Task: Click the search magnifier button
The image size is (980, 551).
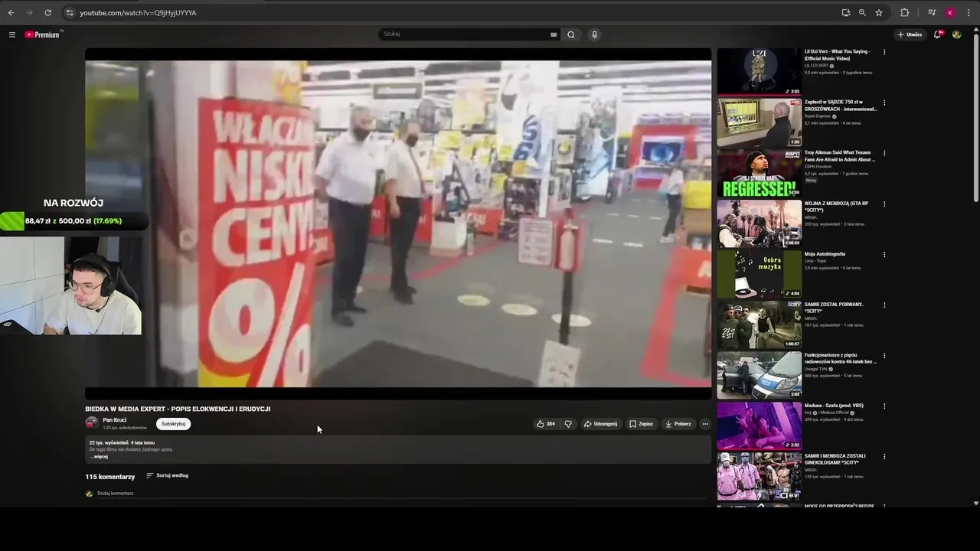Action: (571, 34)
